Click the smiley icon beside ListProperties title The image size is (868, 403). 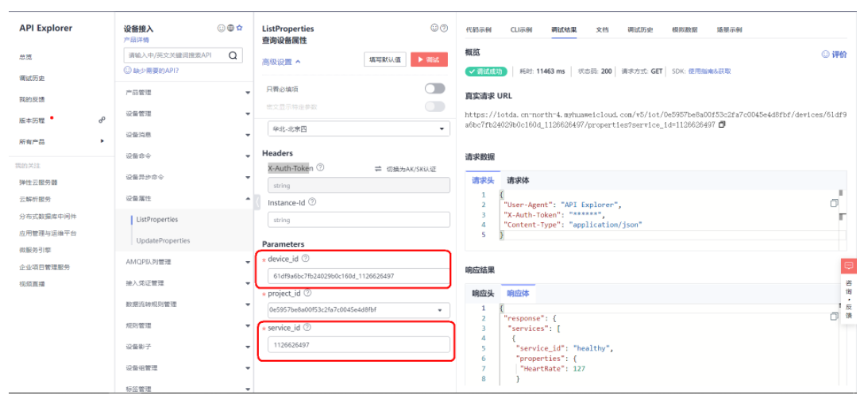tap(434, 29)
